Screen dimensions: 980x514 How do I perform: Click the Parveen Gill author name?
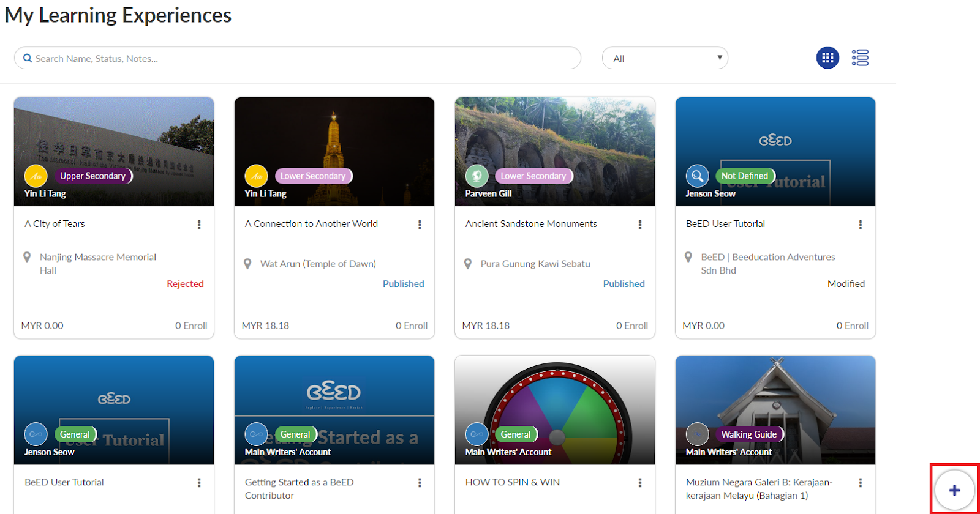(x=488, y=193)
